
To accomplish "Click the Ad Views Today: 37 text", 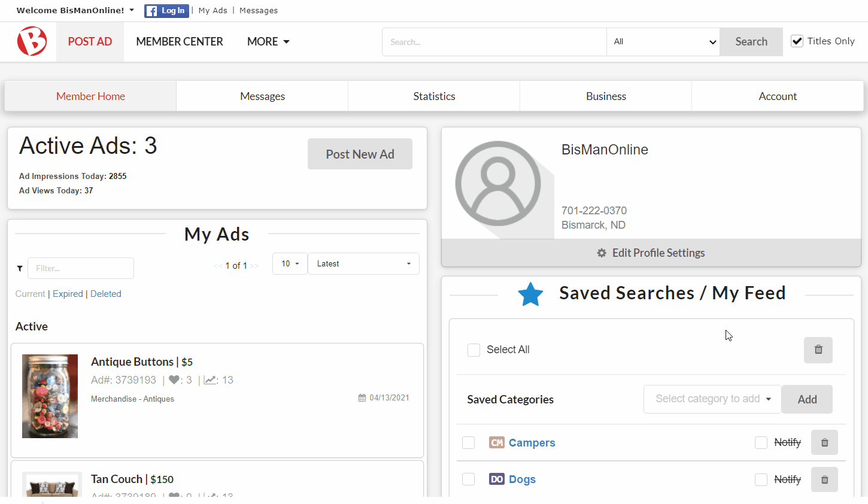I will [x=56, y=190].
